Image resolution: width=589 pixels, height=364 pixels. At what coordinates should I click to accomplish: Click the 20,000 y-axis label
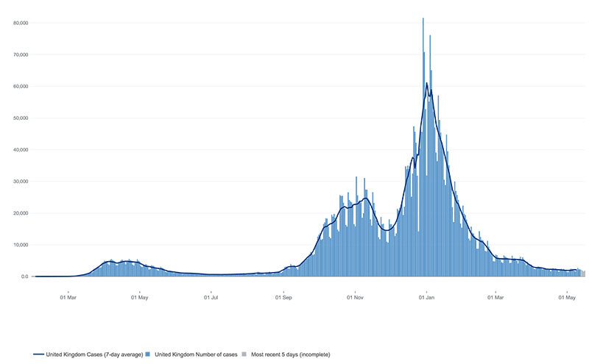[x=21, y=213]
